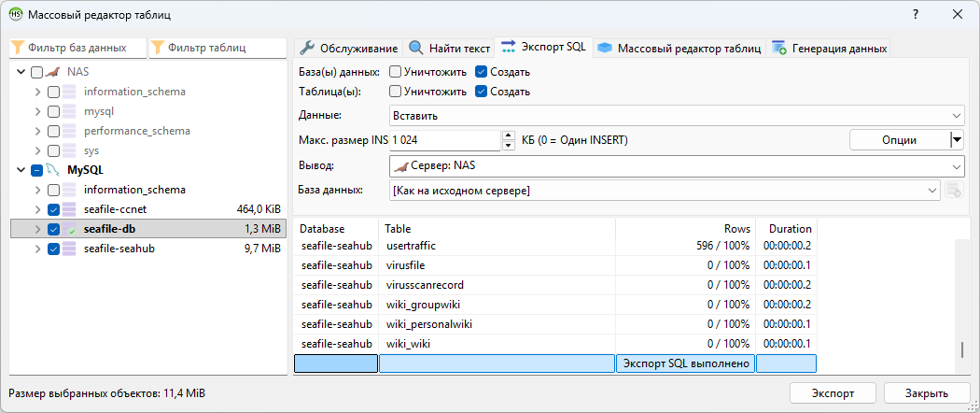The height and width of the screenshot is (413, 980).
Task: Click the wrench icon on Обслуживание tab
Action: coord(307,49)
